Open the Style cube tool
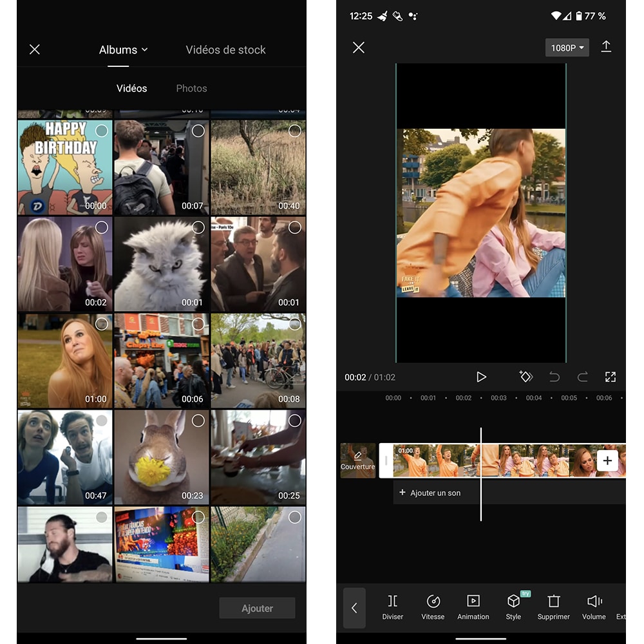This screenshot has width=644, height=644. coord(513,607)
